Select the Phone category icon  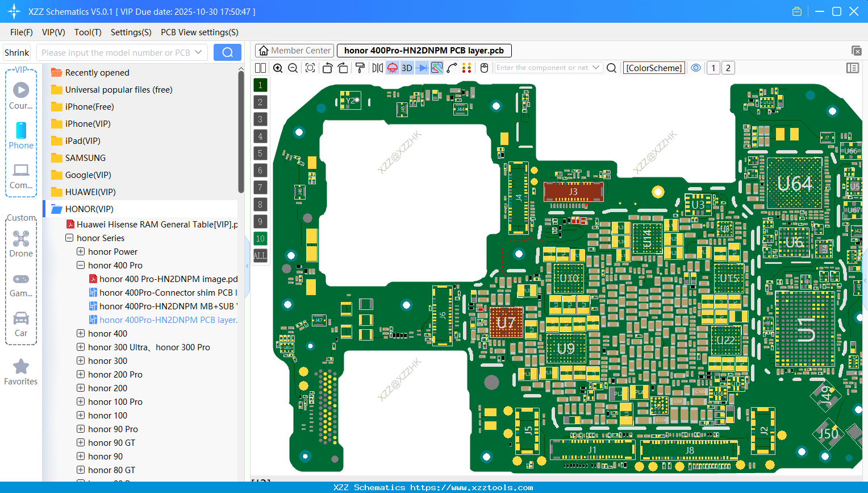coord(21,135)
